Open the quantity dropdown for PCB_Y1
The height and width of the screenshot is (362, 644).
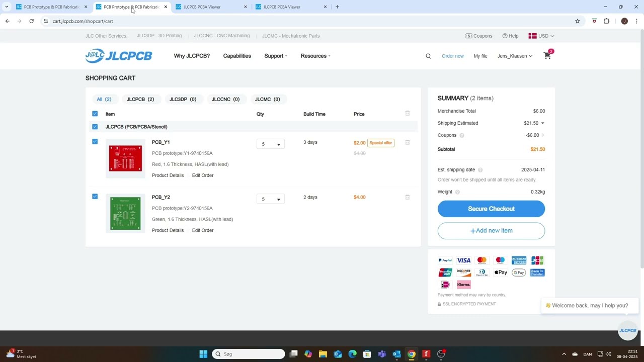(271, 144)
